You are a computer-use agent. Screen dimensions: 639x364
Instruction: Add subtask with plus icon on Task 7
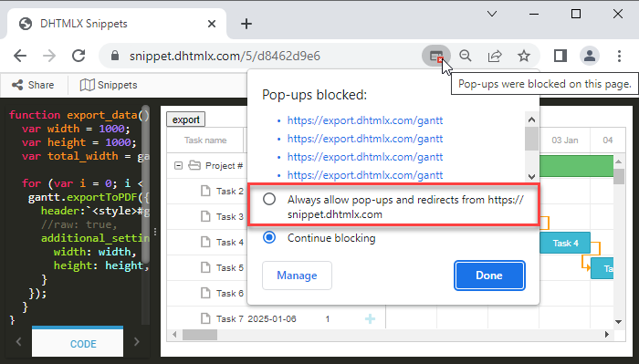370,318
